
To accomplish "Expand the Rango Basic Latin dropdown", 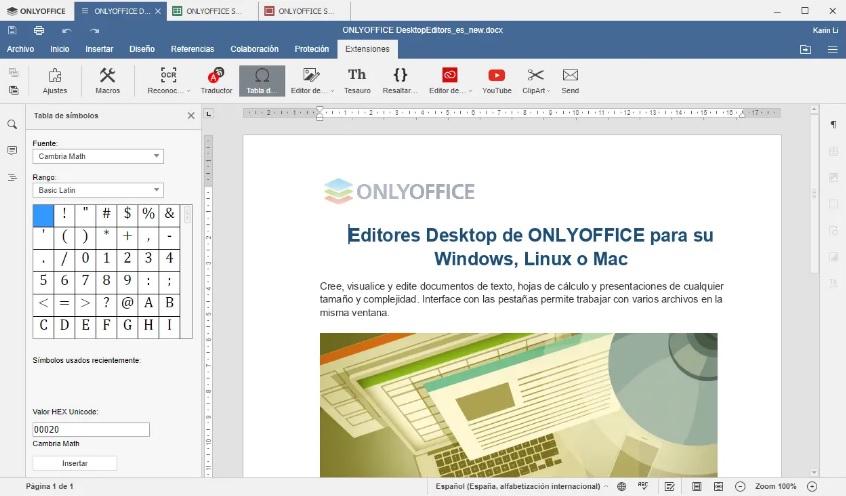I will coord(98,190).
